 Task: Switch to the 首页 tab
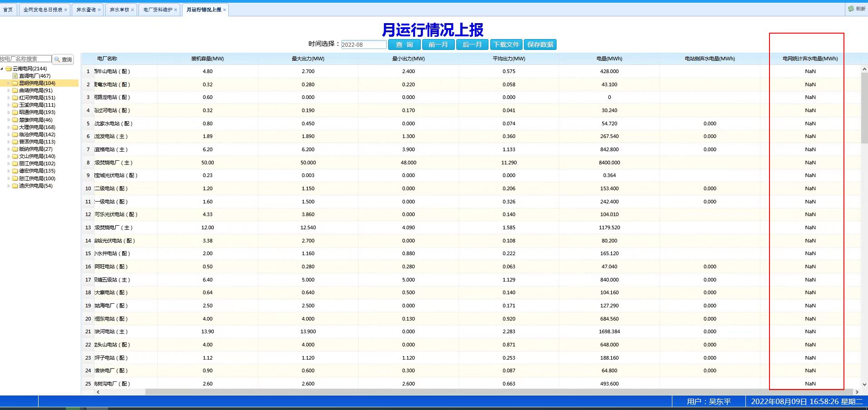(x=8, y=10)
